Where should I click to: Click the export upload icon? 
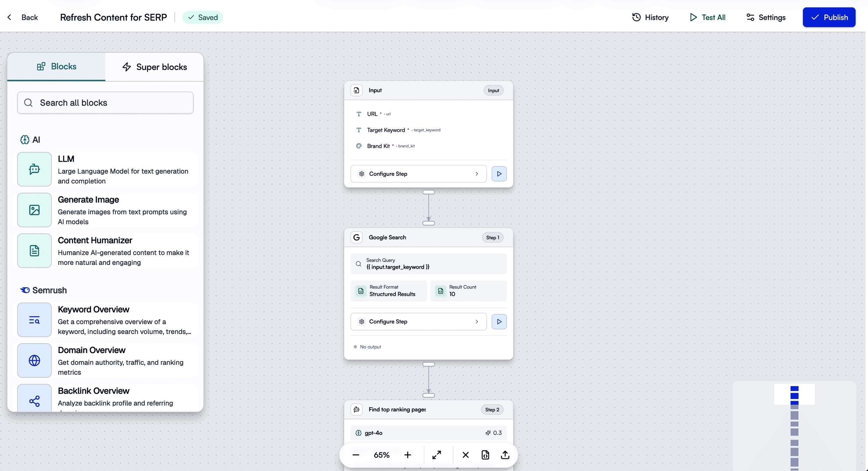click(505, 455)
